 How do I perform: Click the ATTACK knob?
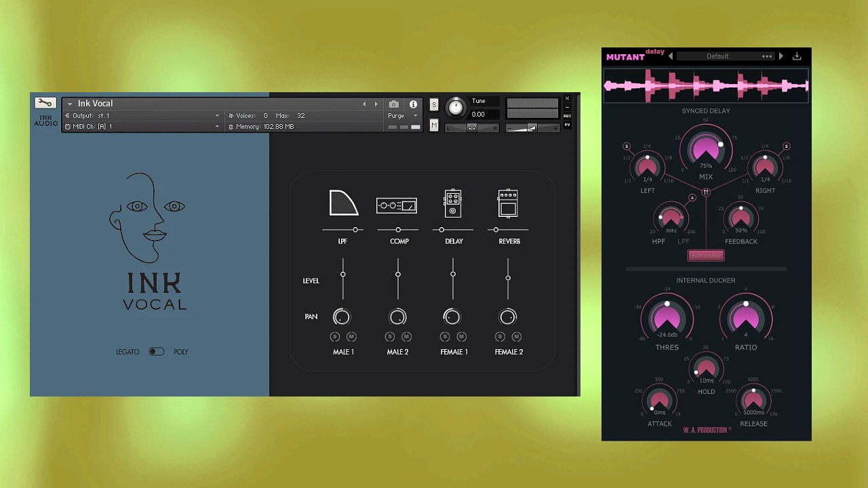pos(659,401)
